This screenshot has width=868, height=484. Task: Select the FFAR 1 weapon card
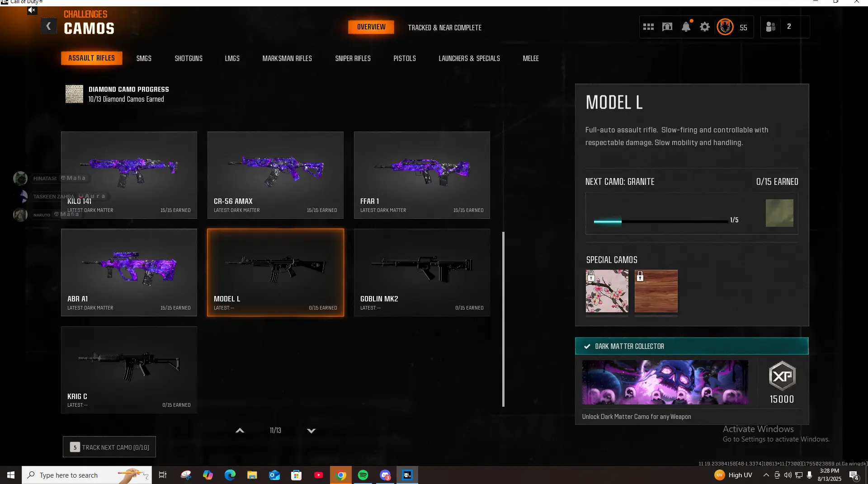point(422,175)
